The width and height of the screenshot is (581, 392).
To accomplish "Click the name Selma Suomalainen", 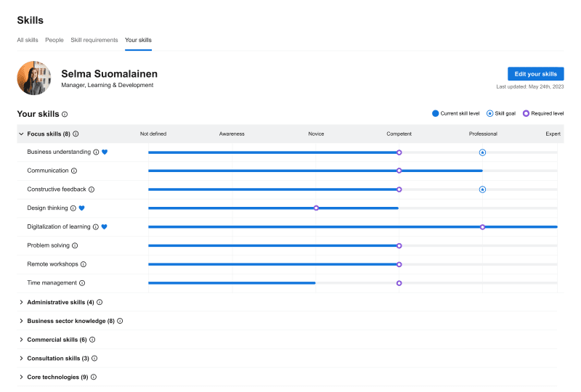I will pos(110,74).
